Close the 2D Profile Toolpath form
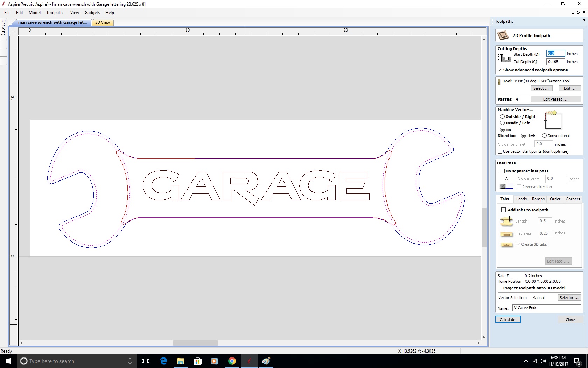This screenshot has width=588, height=368. click(x=570, y=320)
